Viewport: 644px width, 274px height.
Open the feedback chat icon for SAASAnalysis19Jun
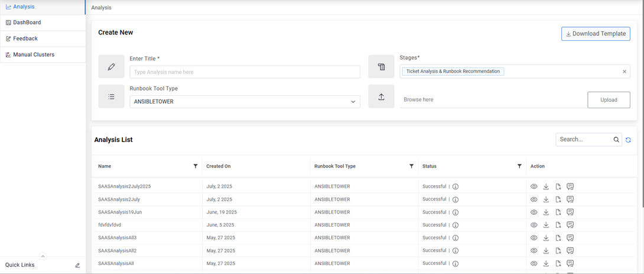[x=570, y=212]
